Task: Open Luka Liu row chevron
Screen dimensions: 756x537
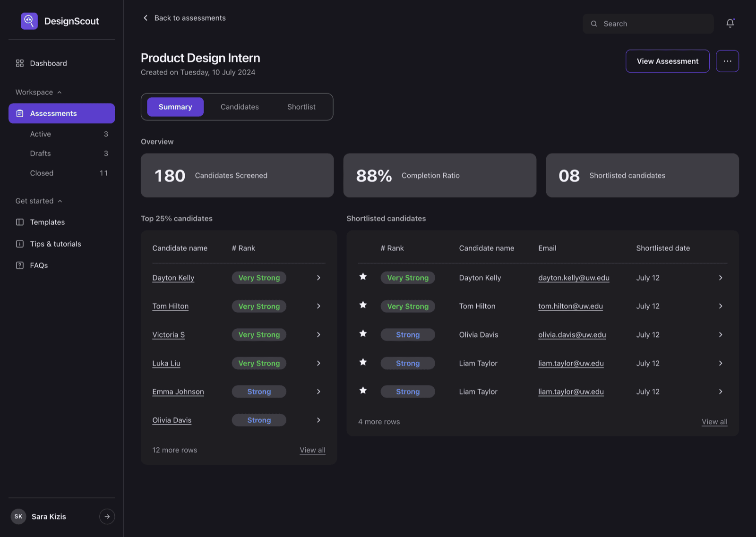Action: click(x=318, y=363)
